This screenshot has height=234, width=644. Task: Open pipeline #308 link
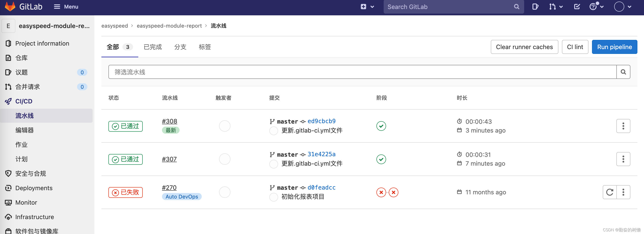pos(169,121)
